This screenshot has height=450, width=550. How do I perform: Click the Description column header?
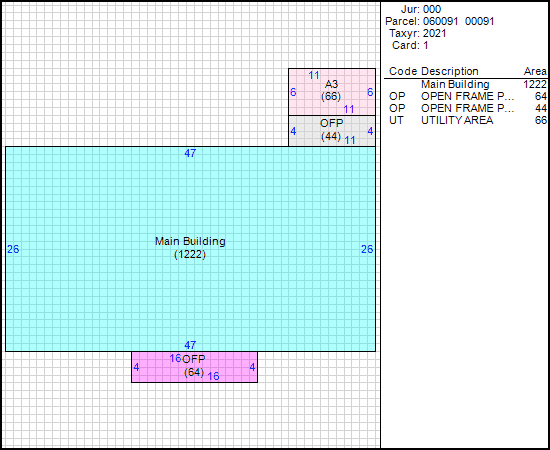tap(450, 71)
